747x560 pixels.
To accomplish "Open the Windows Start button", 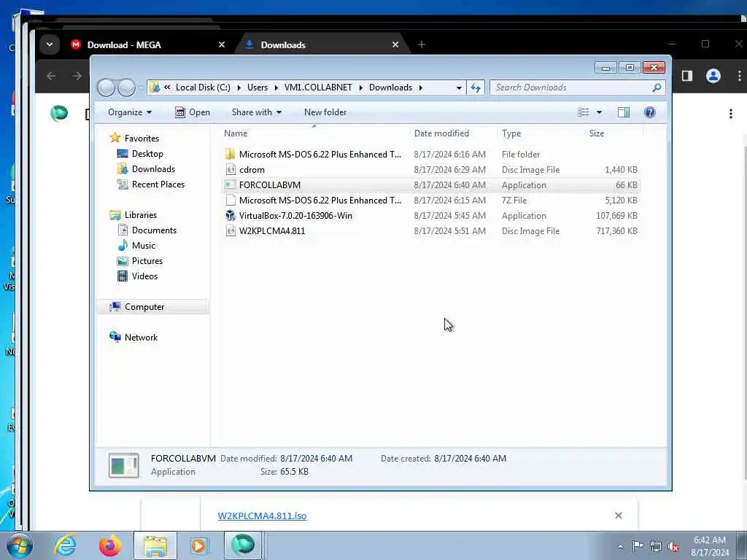I will (x=19, y=545).
